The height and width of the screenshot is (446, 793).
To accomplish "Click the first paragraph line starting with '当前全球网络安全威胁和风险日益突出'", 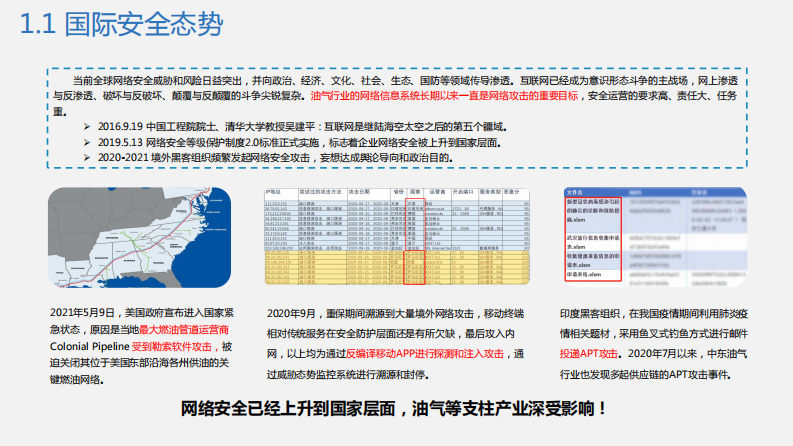I will click(x=405, y=80).
